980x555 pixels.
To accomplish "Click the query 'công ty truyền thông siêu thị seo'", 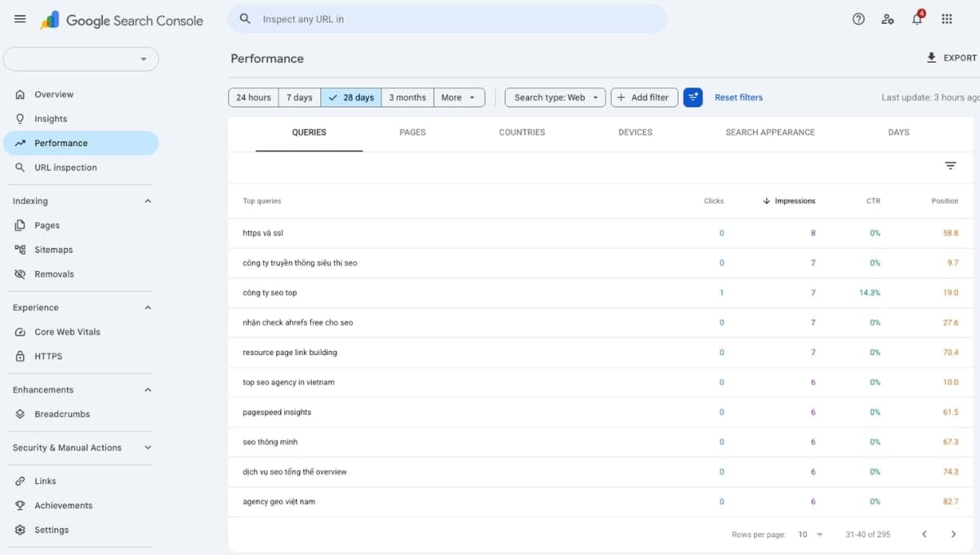I will 300,263.
